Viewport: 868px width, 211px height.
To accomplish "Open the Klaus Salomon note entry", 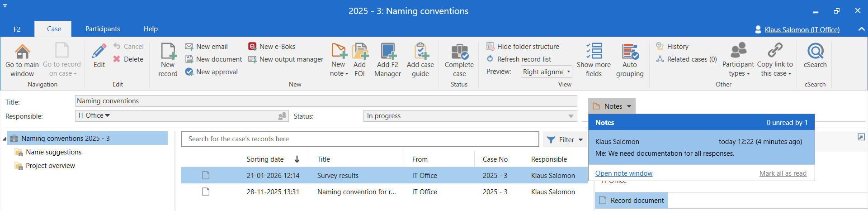I will click(x=701, y=148).
